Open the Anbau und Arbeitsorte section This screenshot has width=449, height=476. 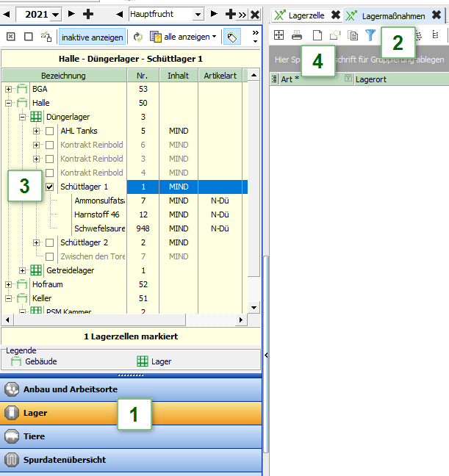70,389
